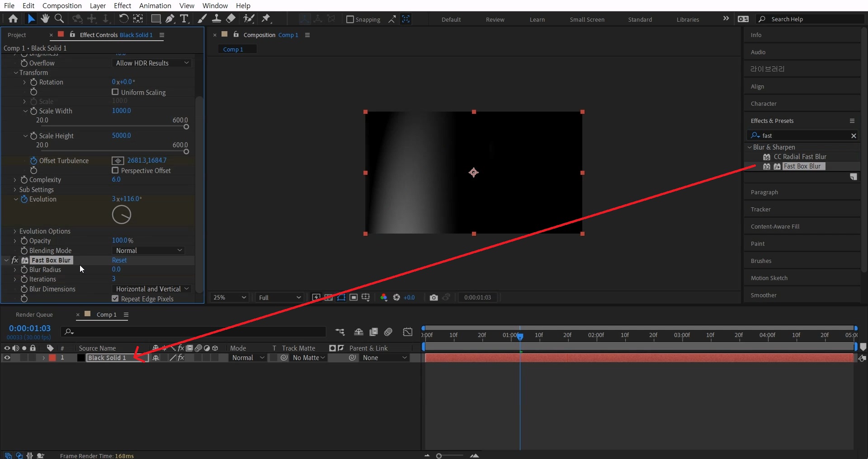Screen dimensions: 868x459
Task: Toggle the Snapping checkbox
Action: point(350,19)
